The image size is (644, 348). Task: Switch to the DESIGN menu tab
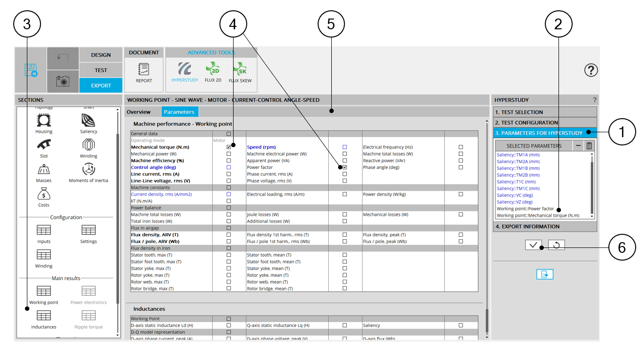pyautogui.click(x=101, y=55)
